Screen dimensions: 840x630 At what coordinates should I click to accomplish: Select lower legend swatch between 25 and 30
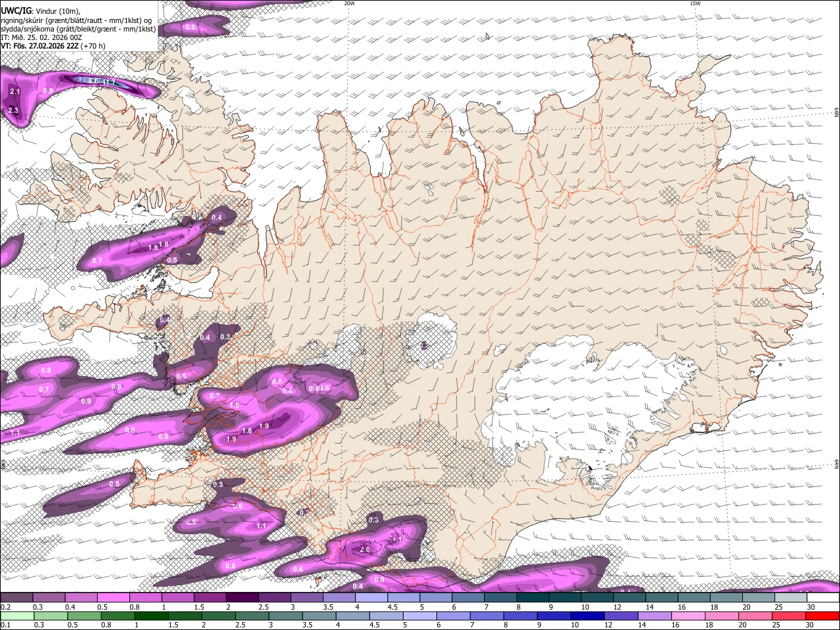(x=789, y=616)
